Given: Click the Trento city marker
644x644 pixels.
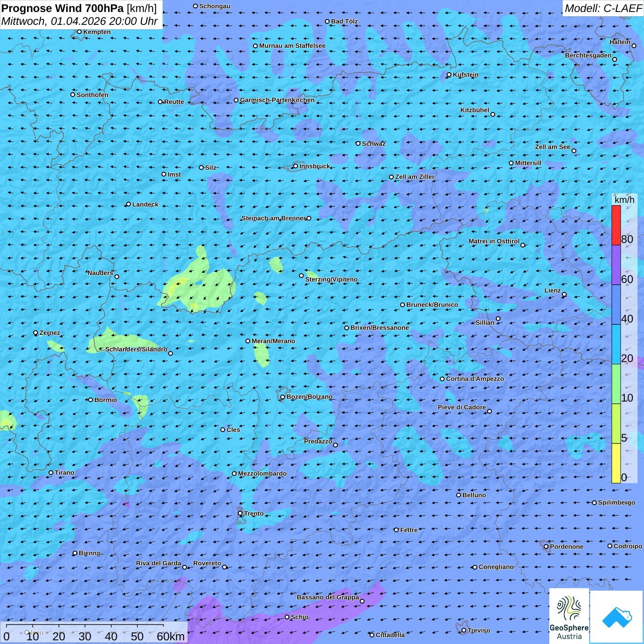Looking at the screenshot, I should [240, 513].
